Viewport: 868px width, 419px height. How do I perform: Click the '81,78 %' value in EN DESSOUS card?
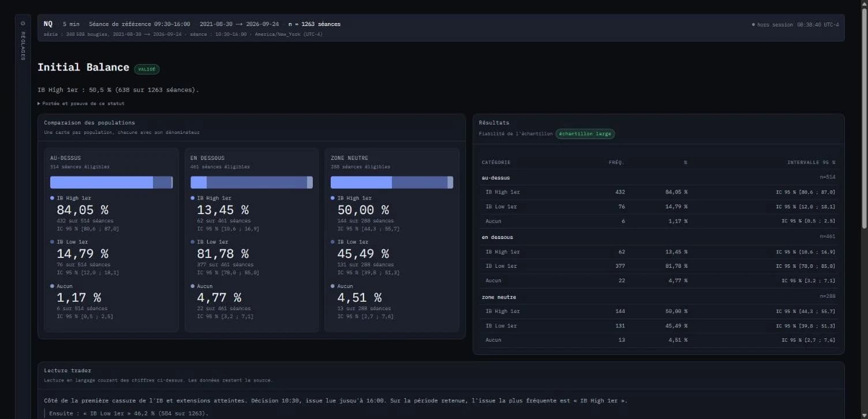pos(223,254)
